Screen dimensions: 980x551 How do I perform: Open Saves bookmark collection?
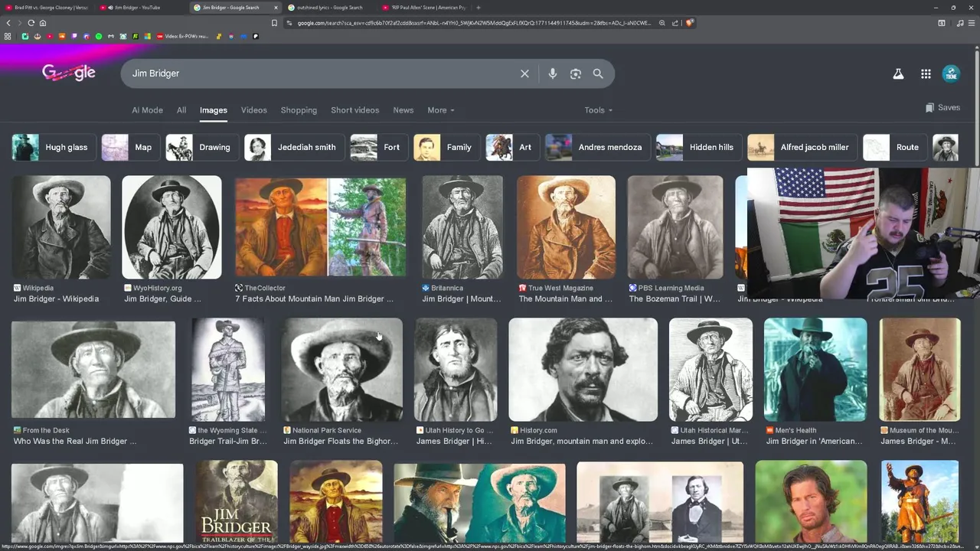pyautogui.click(x=942, y=108)
